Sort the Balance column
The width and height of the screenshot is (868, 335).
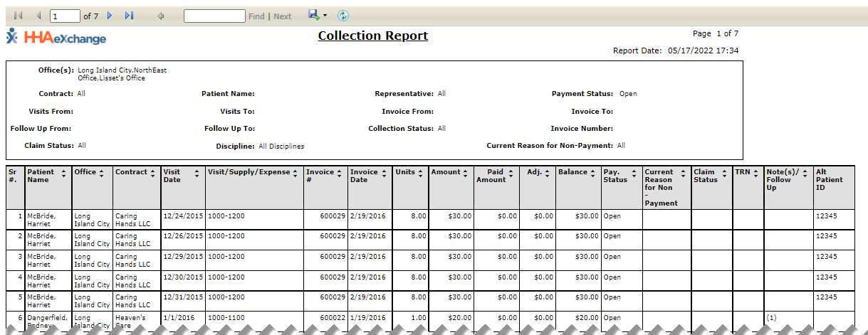coord(594,172)
